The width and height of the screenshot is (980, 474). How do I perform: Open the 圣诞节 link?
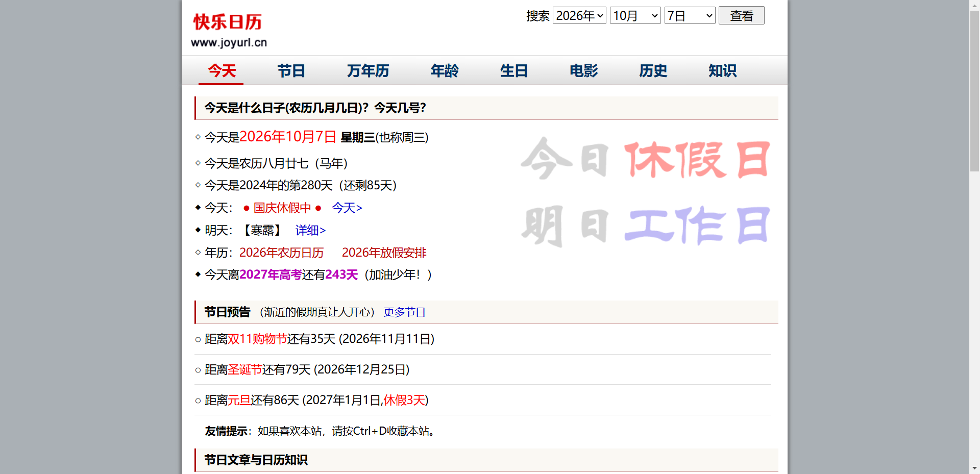245,369
